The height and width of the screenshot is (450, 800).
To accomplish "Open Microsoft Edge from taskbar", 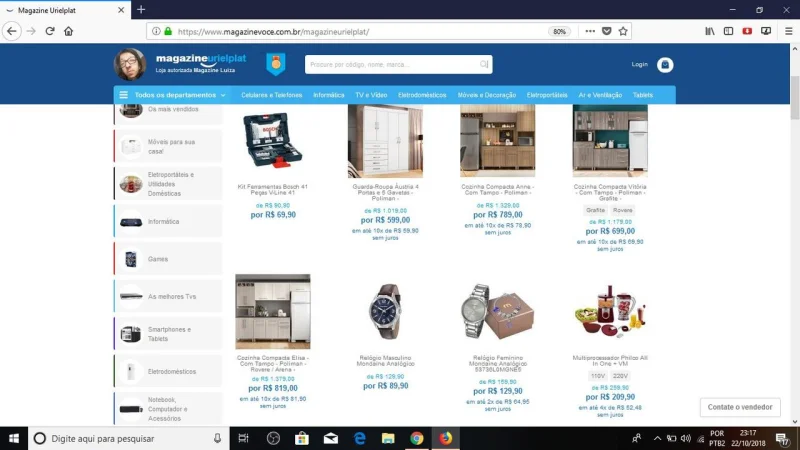I will 360,438.
